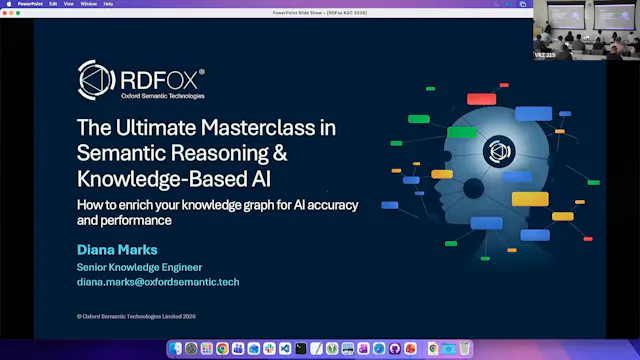Click the VRZ 215 room video thumbnail
Image resolution: width=640 pixels, height=360 pixels.
587,30
